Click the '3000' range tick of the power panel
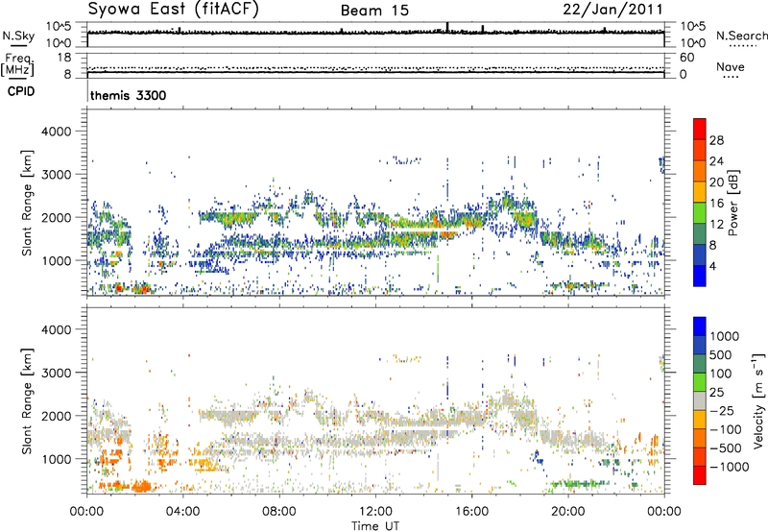This screenshot has width=768, height=532. pyautogui.click(x=56, y=175)
